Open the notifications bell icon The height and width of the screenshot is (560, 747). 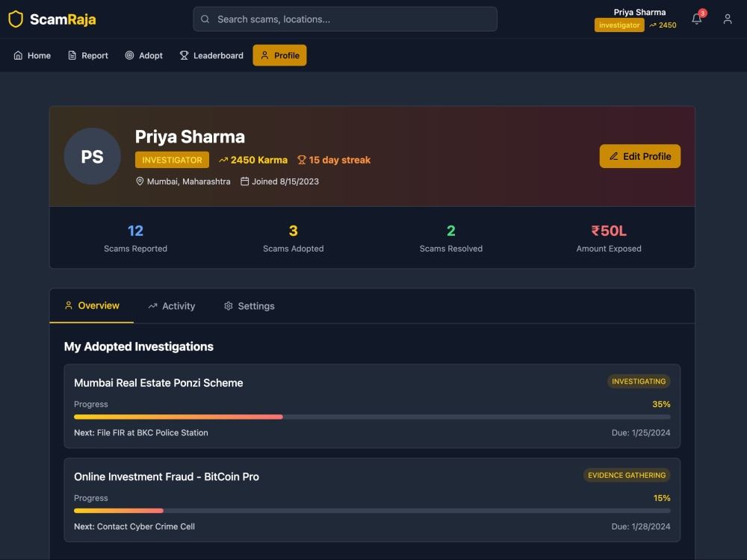[696, 19]
